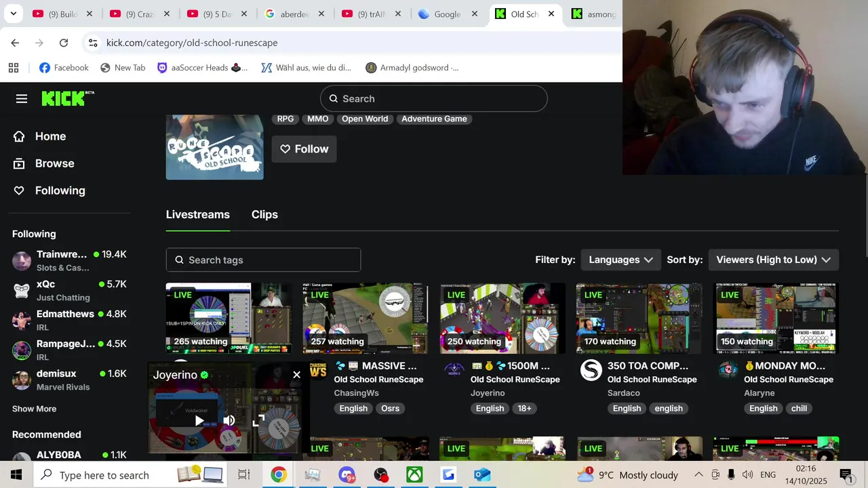Open the aaSoccer Heads bookmark
The width and height of the screenshot is (868, 488).
point(202,68)
